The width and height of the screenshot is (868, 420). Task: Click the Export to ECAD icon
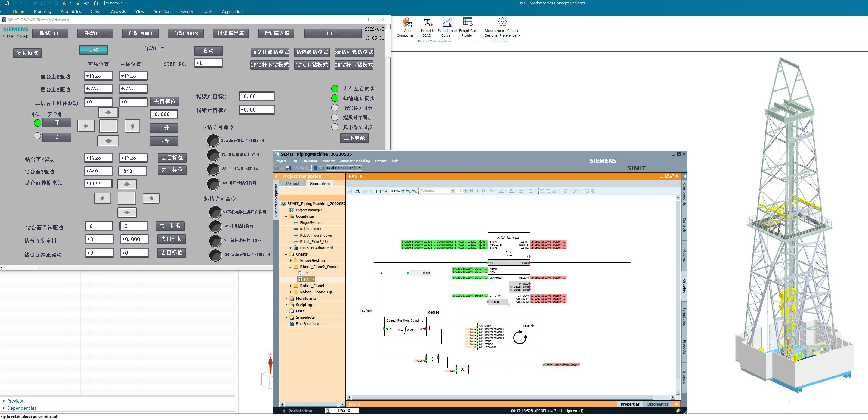(428, 23)
